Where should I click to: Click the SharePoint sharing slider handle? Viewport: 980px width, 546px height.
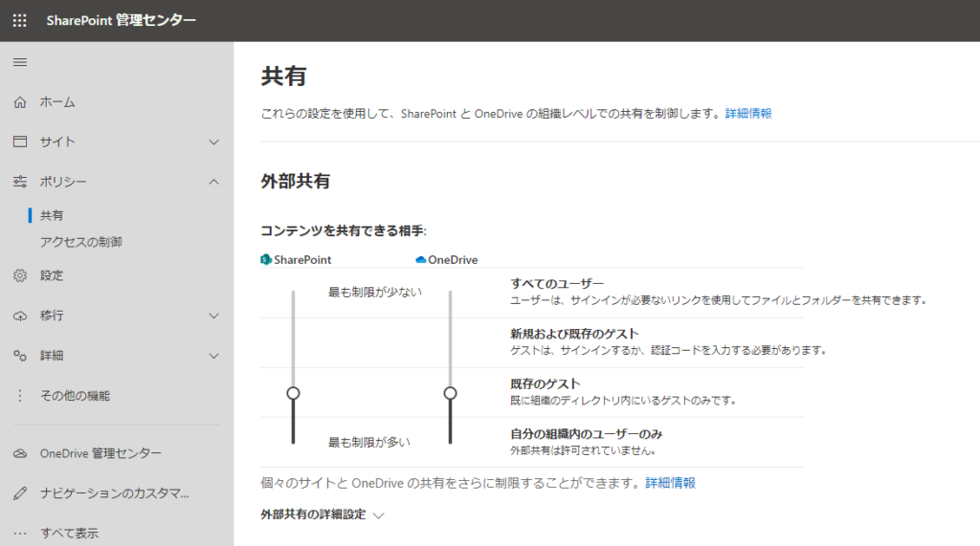(x=293, y=393)
